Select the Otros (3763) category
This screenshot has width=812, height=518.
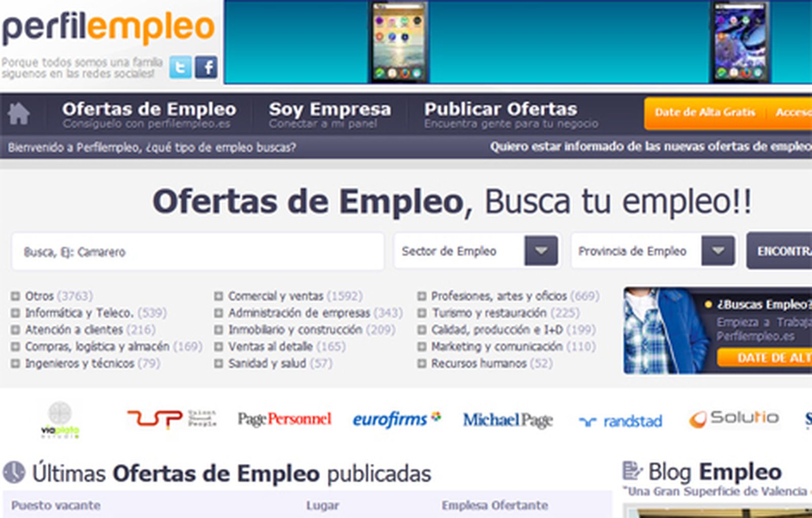59,296
